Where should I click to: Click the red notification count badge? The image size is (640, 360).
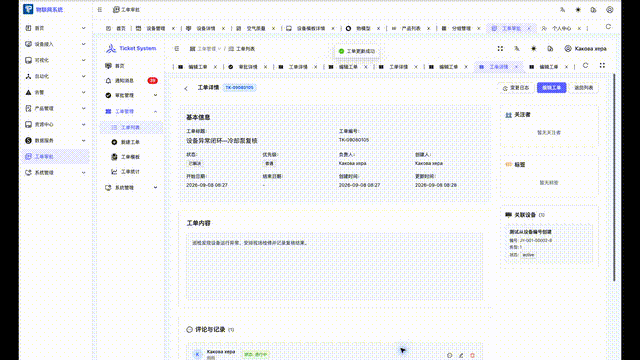point(152,81)
